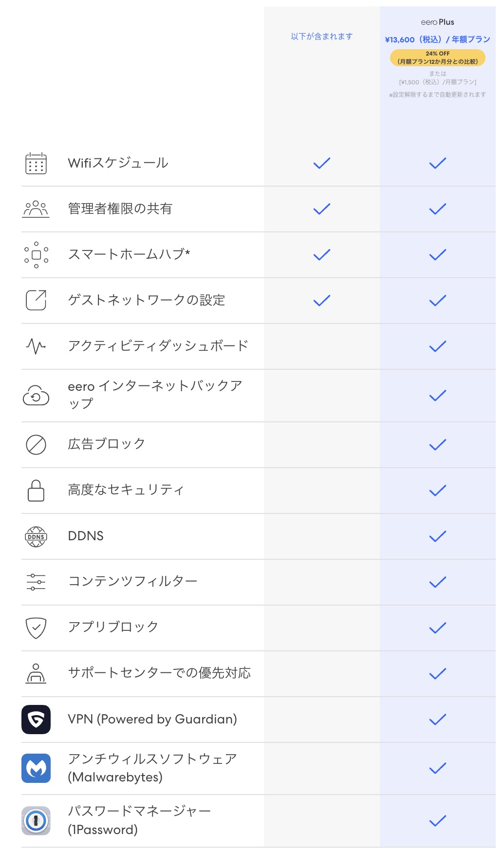Click the Guardian VPN app icon
The height and width of the screenshot is (854, 504).
point(36,720)
